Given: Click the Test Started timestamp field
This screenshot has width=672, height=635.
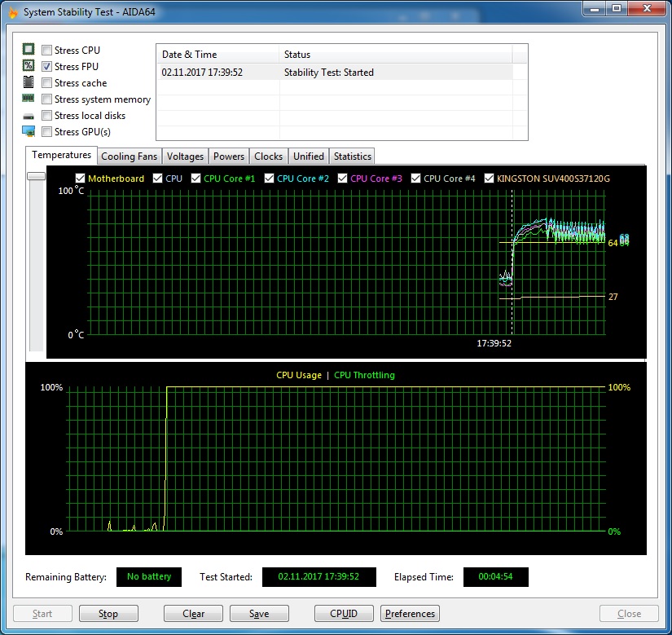Looking at the screenshot, I should pyautogui.click(x=318, y=576).
